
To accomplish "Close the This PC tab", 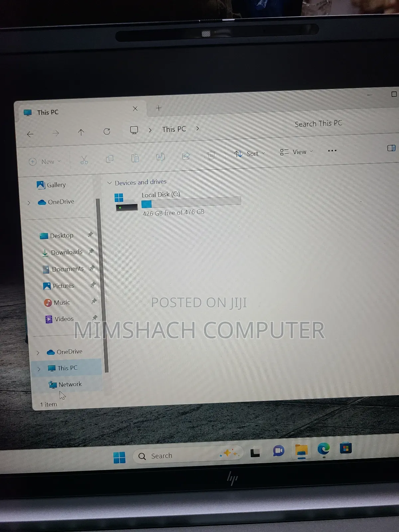I will [x=135, y=108].
